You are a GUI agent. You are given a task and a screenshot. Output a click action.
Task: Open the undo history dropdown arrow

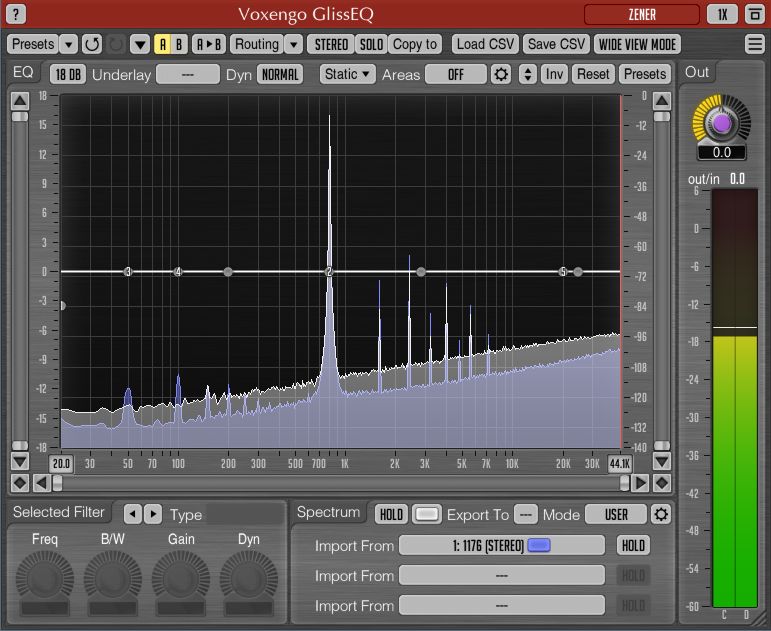click(x=140, y=44)
